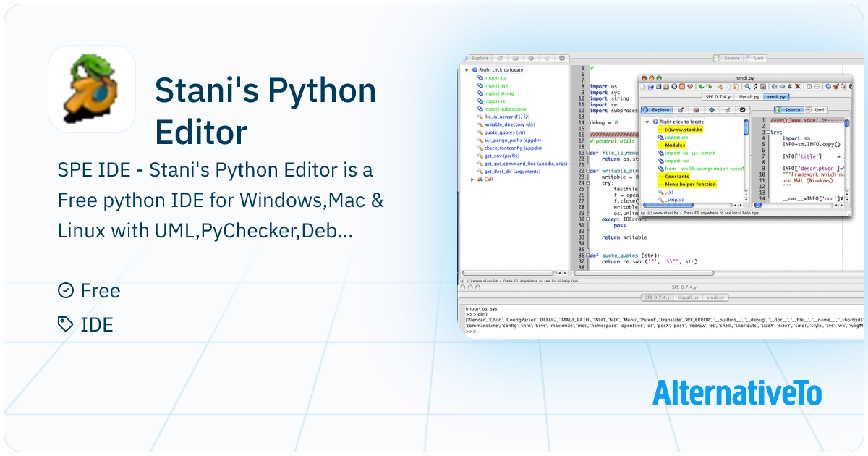Click the circled X close-file toolbar icon
Screen dimensions: 868x456
click(x=674, y=86)
